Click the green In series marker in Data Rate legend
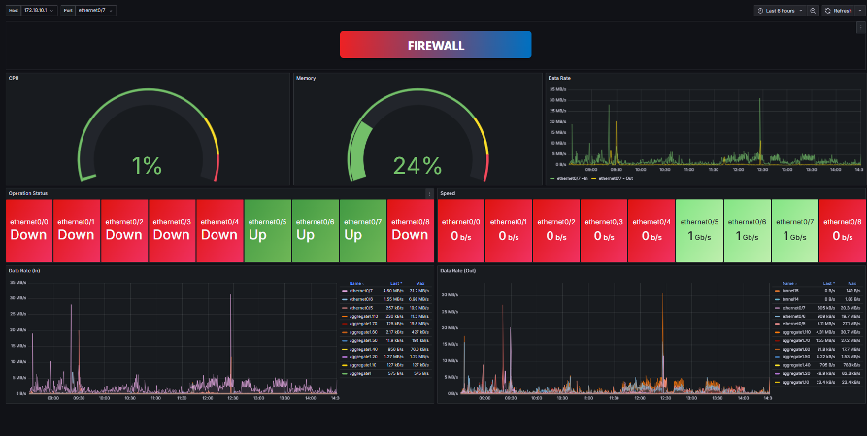868x437 pixels. click(551, 179)
